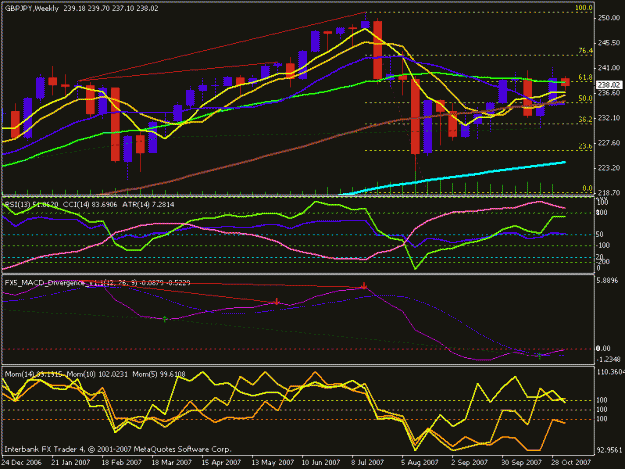Select the Fibonacci 38.2 level label
The width and height of the screenshot is (625, 469).
pos(585,119)
